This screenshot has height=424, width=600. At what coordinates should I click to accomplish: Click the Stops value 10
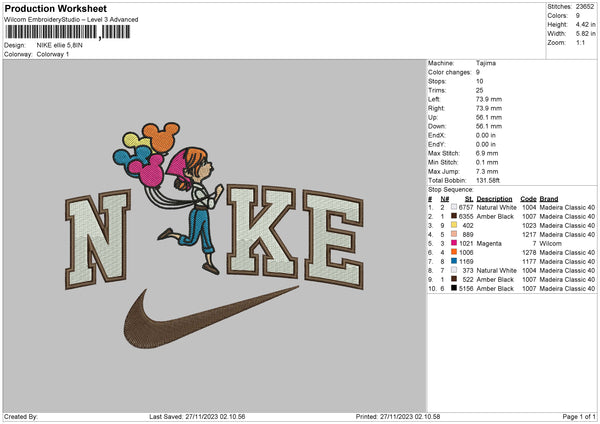[479, 81]
